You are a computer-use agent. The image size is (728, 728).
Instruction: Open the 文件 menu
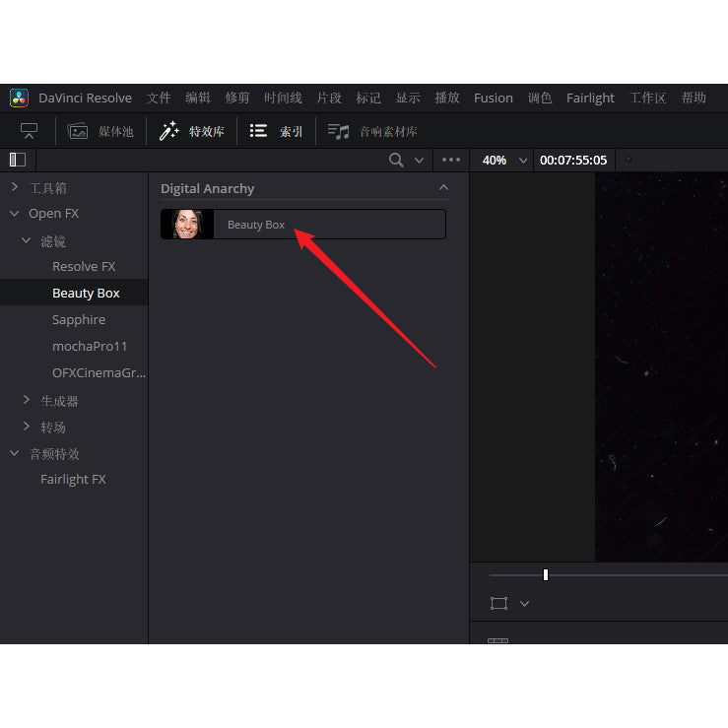159,98
